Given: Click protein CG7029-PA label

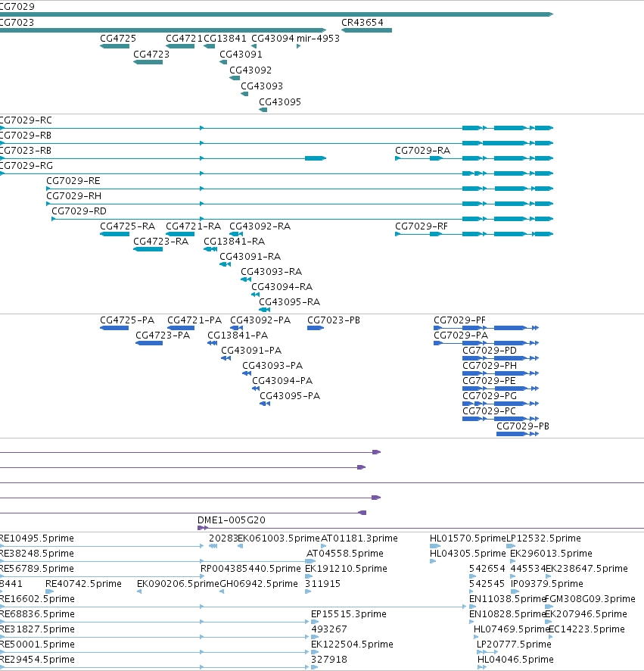Looking at the screenshot, I should point(461,335).
